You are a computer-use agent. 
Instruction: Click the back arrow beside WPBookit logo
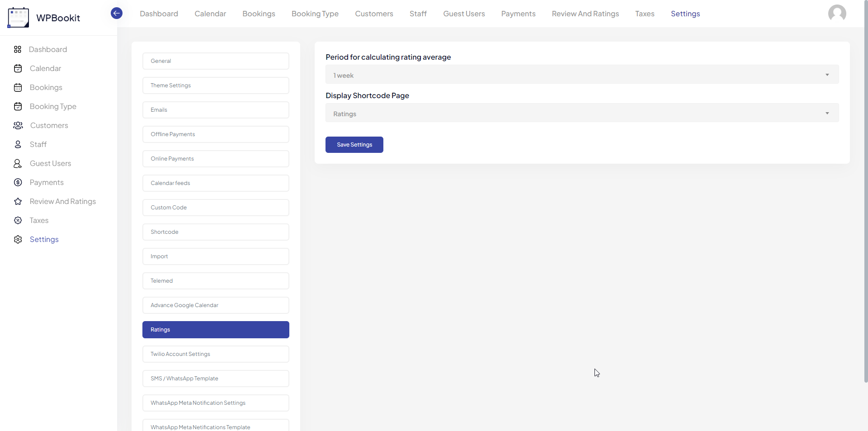(116, 13)
